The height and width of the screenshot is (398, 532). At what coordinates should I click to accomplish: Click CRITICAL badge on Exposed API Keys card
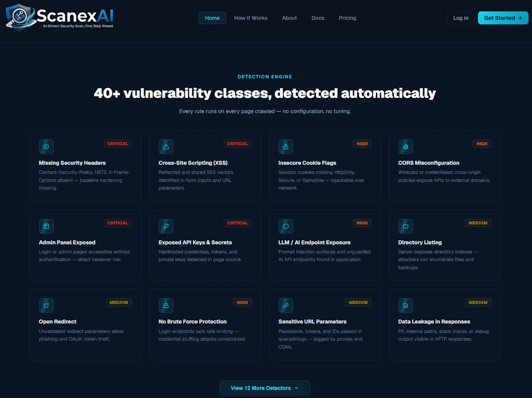point(237,223)
